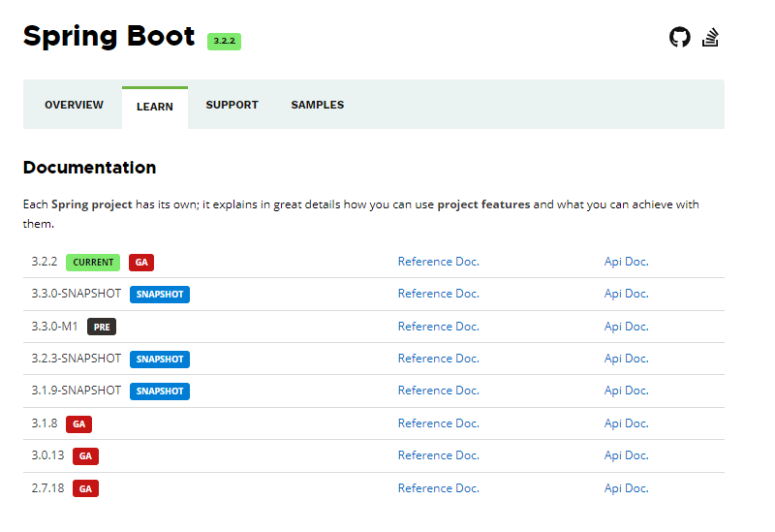Click the version text 3.2.2 in the table
Viewport: 775px width, 532px height.
point(45,262)
